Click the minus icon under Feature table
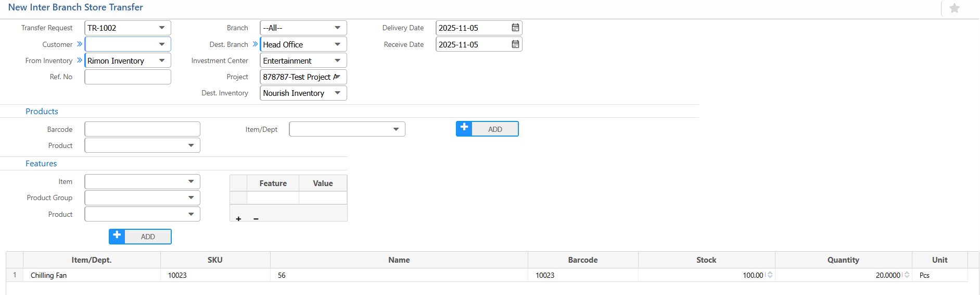 [256, 219]
